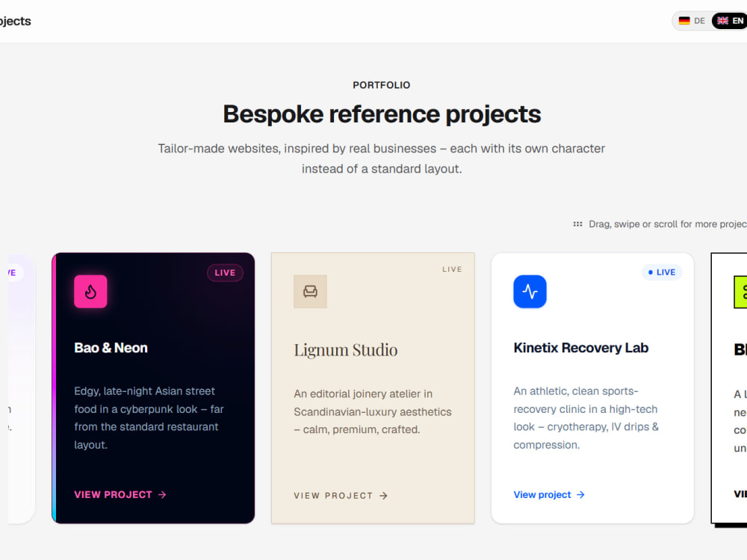Open Kinetix Recovery Lab View project link
This screenshot has width=747, height=560.
(549, 495)
